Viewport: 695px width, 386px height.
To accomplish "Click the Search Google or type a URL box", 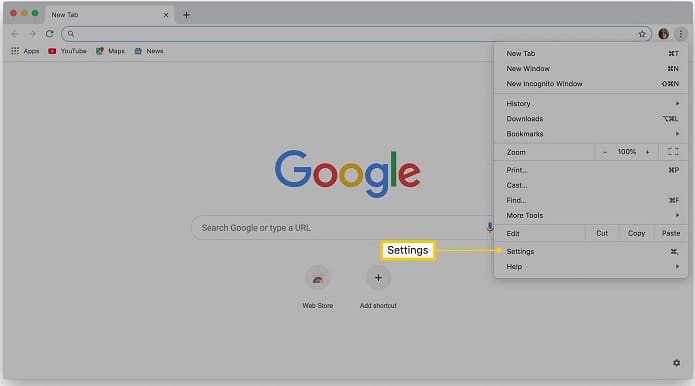I will (x=344, y=228).
